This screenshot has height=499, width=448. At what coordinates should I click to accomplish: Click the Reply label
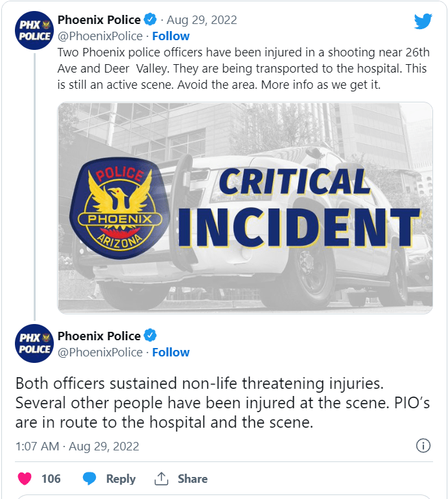pos(121,479)
